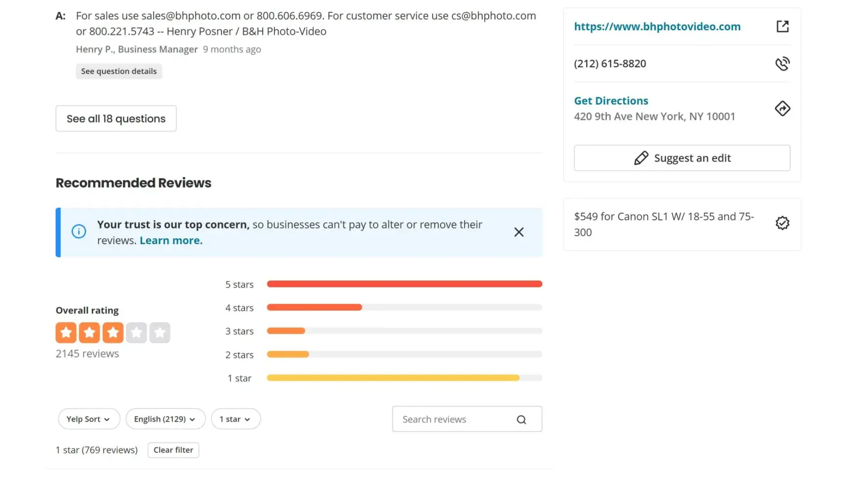Open the Yelp Sort dropdown
The image size is (868, 488).
88,419
